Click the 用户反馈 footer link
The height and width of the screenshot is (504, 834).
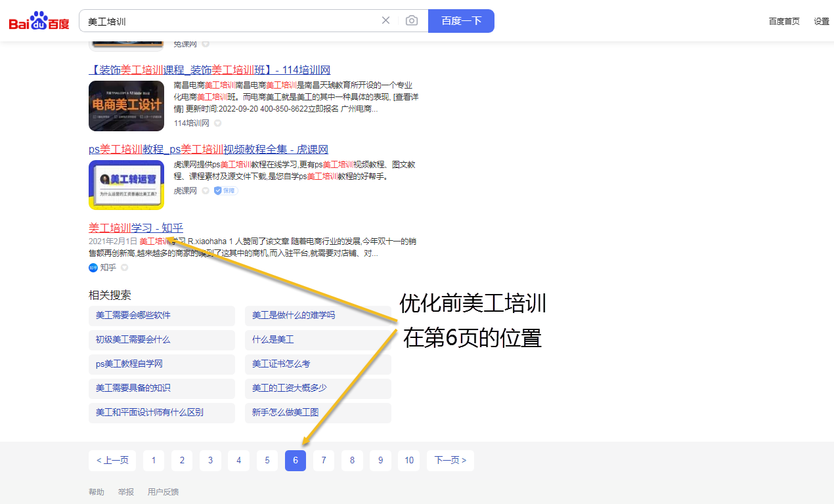pos(163,491)
